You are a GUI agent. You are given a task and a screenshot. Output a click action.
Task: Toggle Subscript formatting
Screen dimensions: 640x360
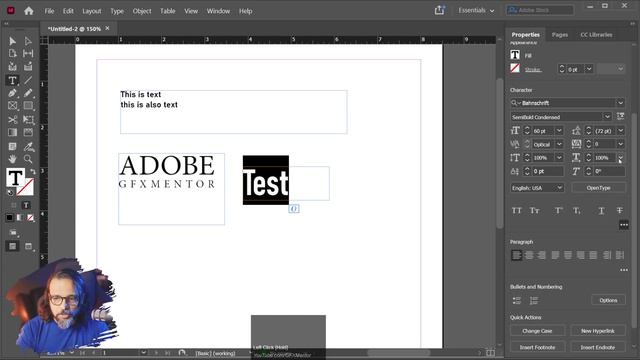[576, 211]
